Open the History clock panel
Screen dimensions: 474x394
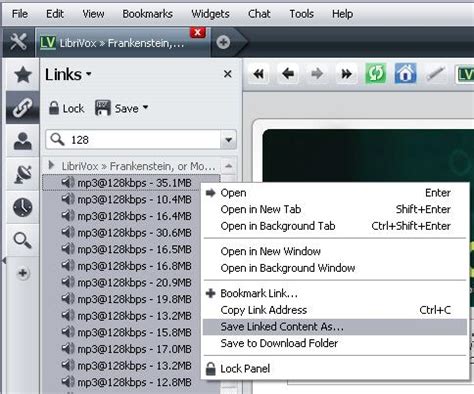[23, 207]
